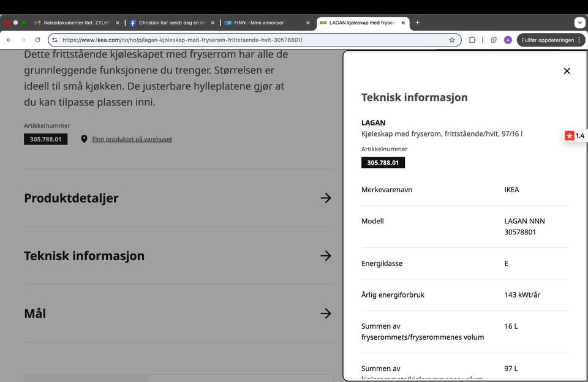588x382 pixels.
Task: Open the three-dot Chrome menu
Action: (579, 40)
